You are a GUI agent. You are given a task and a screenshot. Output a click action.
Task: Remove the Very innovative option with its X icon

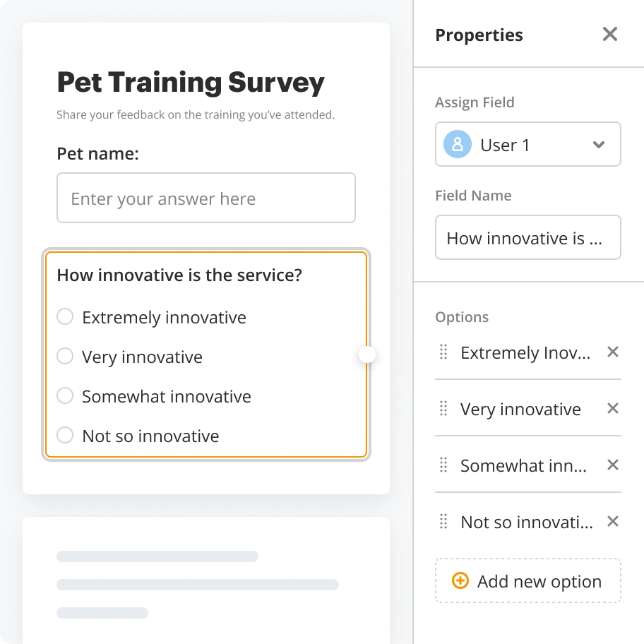click(612, 407)
